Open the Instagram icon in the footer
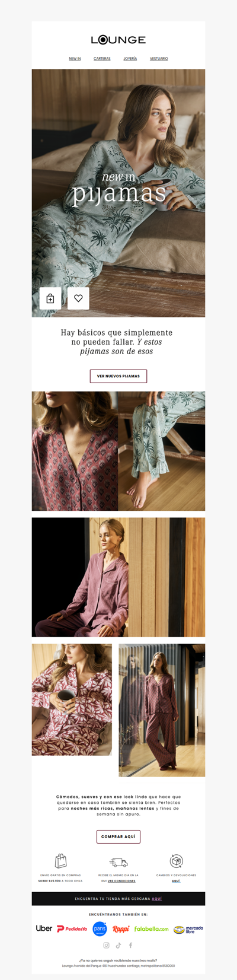Image resolution: width=237 pixels, height=980 pixels. (x=107, y=946)
